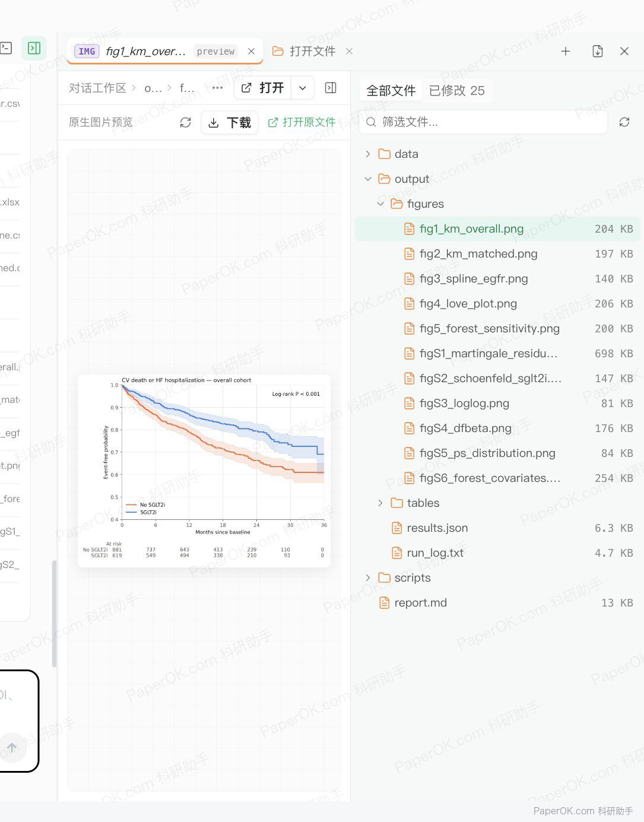The image size is (644, 822).
Task: Collapse the figures folder
Action: 380,204
